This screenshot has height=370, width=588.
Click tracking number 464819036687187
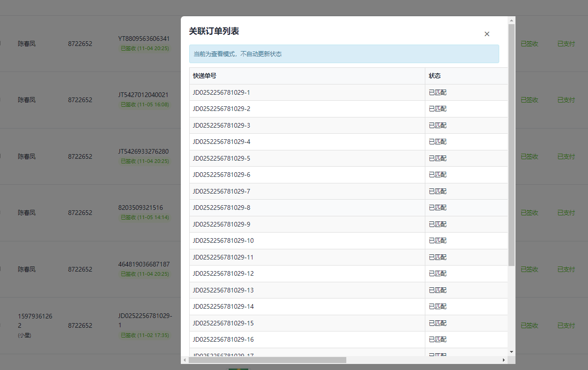point(144,264)
